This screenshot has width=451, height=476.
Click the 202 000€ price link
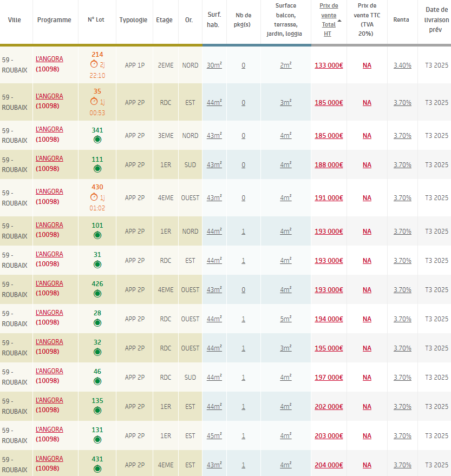(329, 406)
